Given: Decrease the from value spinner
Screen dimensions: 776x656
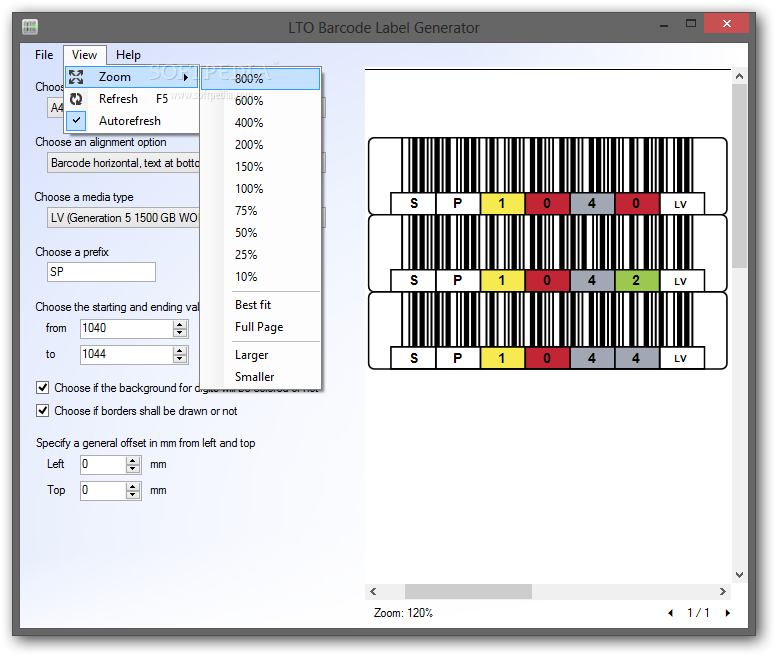Looking at the screenshot, I should (x=180, y=333).
